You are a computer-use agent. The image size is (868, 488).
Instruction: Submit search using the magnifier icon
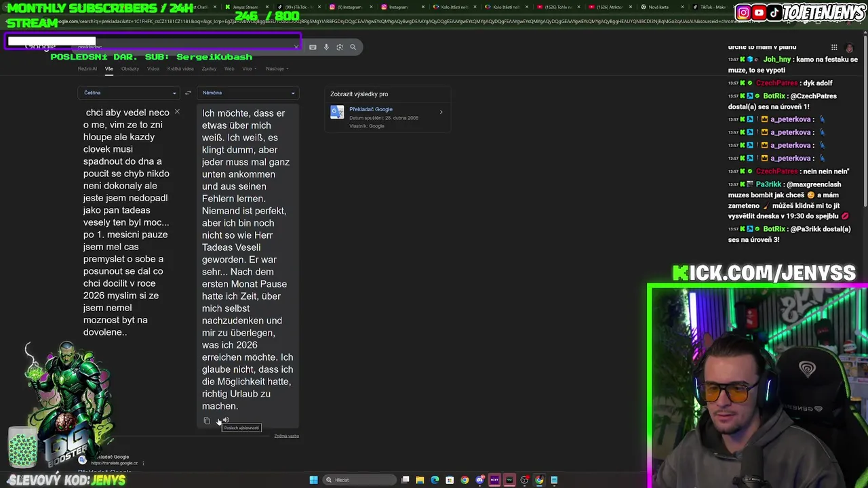pyautogui.click(x=353, y=47)
